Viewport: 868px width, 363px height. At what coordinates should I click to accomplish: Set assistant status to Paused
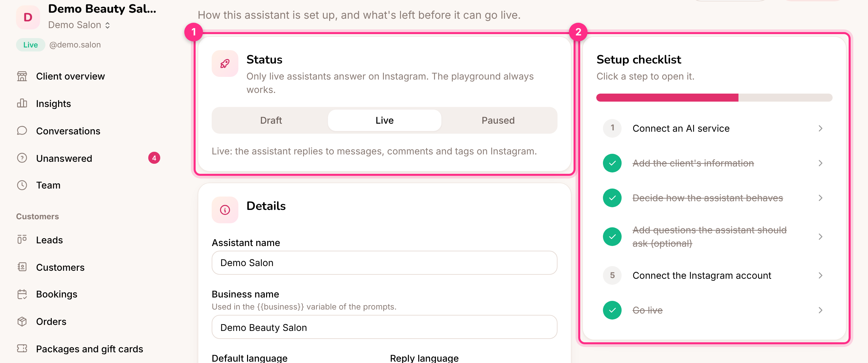point(498,120)
